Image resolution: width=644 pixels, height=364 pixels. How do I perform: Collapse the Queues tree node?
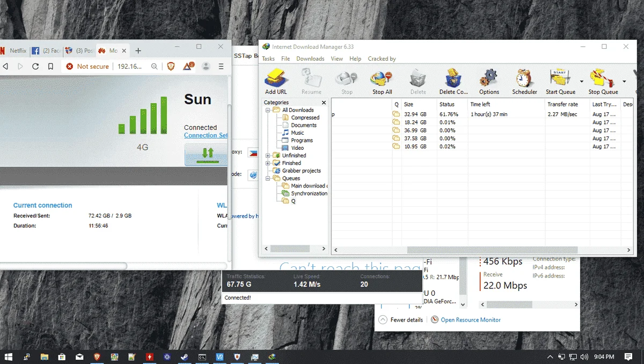[x=268, y=178]
